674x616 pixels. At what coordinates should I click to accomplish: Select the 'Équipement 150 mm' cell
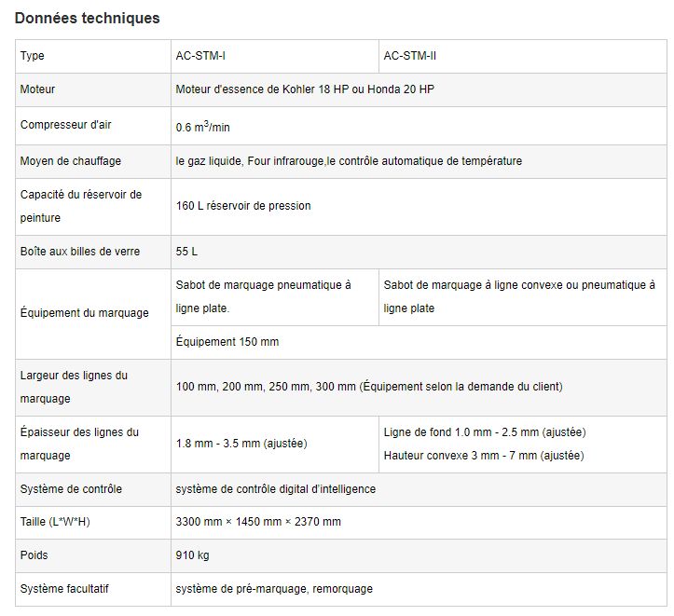pos(227,342)
